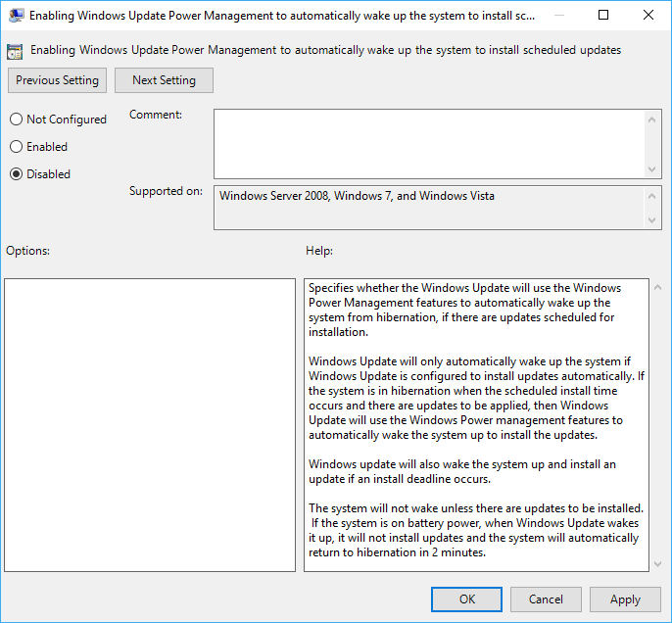Close the policy setting window
Viewport: 672px width, 623px height.
click(x=648, y=16)
